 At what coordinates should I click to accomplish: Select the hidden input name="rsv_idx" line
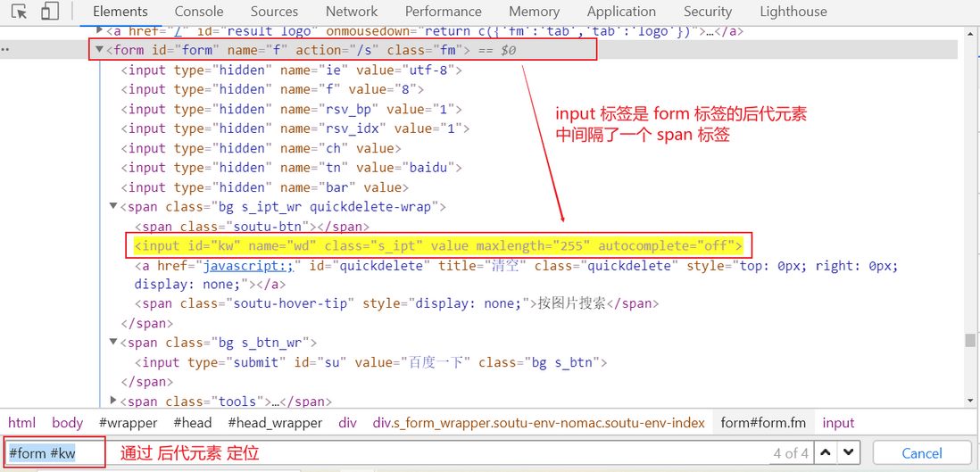pyautogui.click(x=295, y=128)
